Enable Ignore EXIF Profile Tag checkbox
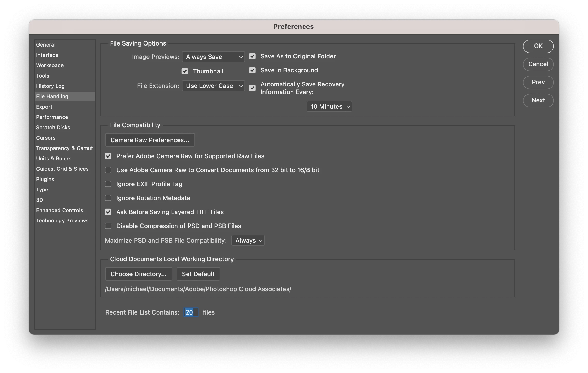This screenshot has height=373, width=588. [x=108, y=184]
